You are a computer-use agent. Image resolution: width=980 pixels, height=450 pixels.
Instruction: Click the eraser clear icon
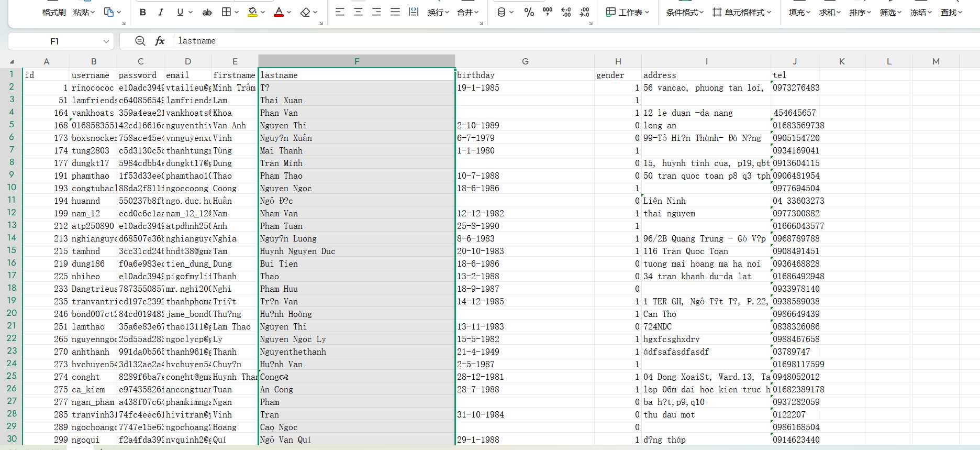pos(306,12)
